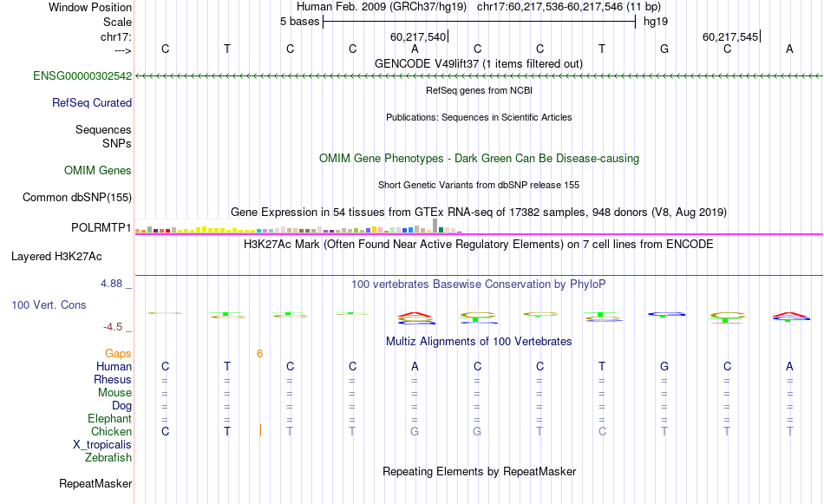The image size is (824, 504).
Task: Click the 4.88 PhyloP upper scale value
Action: [111, 284]
